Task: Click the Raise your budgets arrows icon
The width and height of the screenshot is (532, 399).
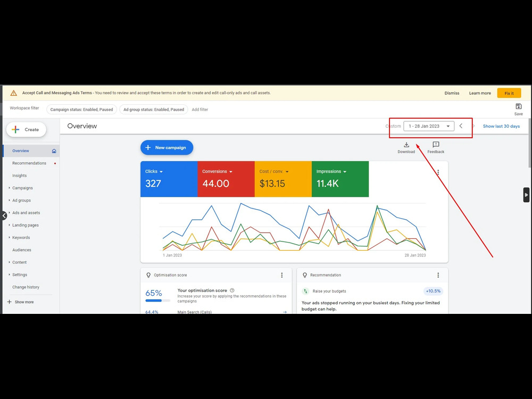Action: pyautogui.click(x=305, y=291)
